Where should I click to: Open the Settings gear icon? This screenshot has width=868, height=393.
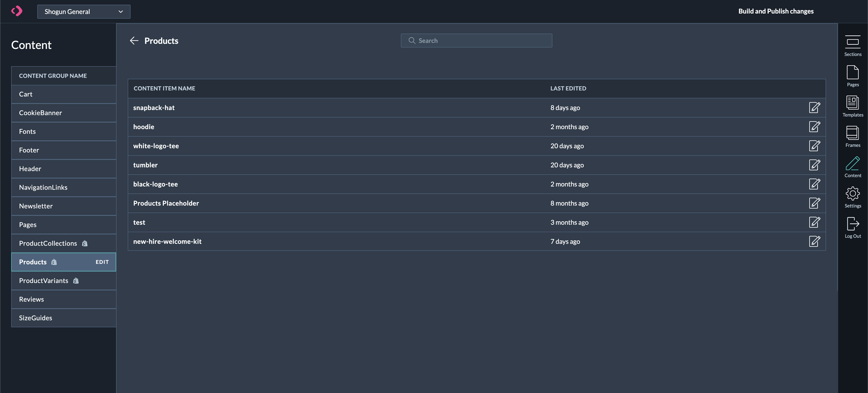[x=853, y=194]
